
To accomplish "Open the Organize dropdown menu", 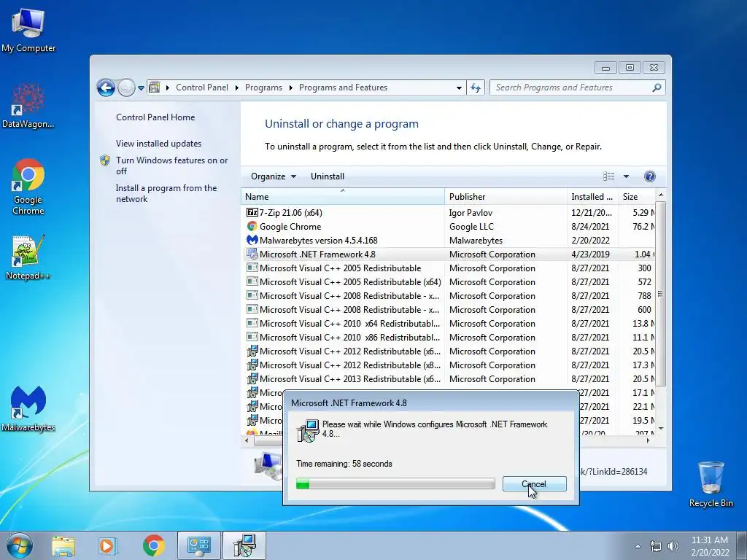I will click(x=274, y=176).
